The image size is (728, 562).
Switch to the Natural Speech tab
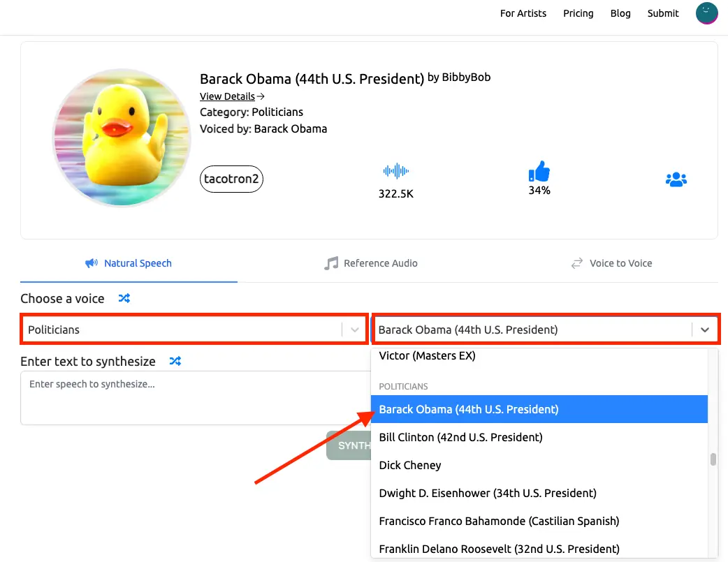129,263
